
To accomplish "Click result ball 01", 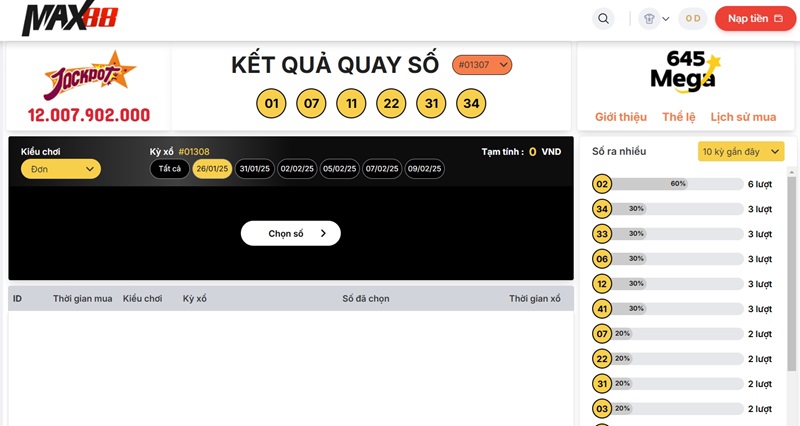I will (x=271, y=104).
